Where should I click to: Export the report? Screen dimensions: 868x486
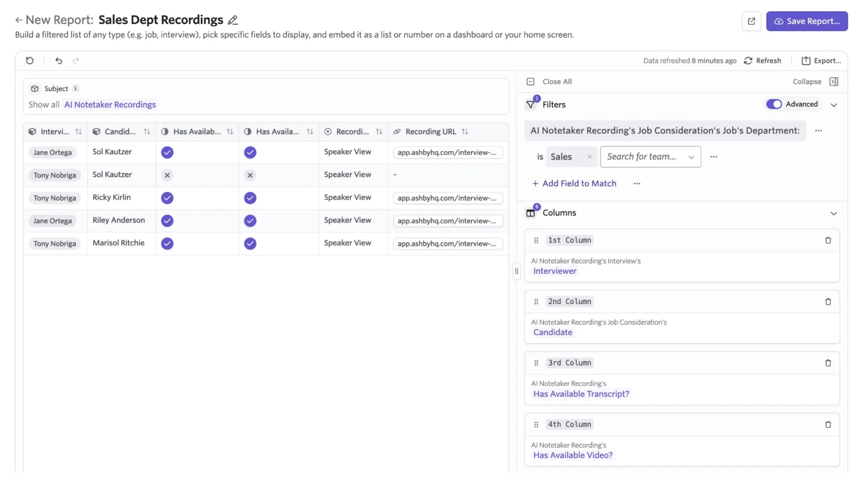(821, 61)
